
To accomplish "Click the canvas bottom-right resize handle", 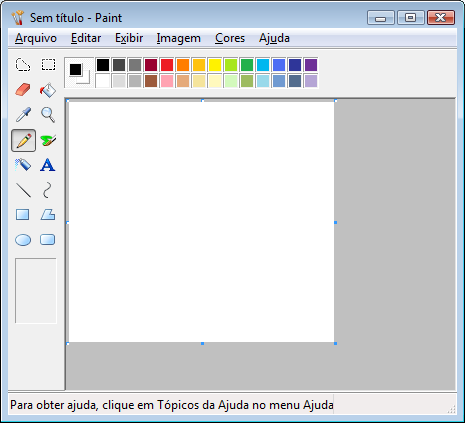I will click(335, 343).
